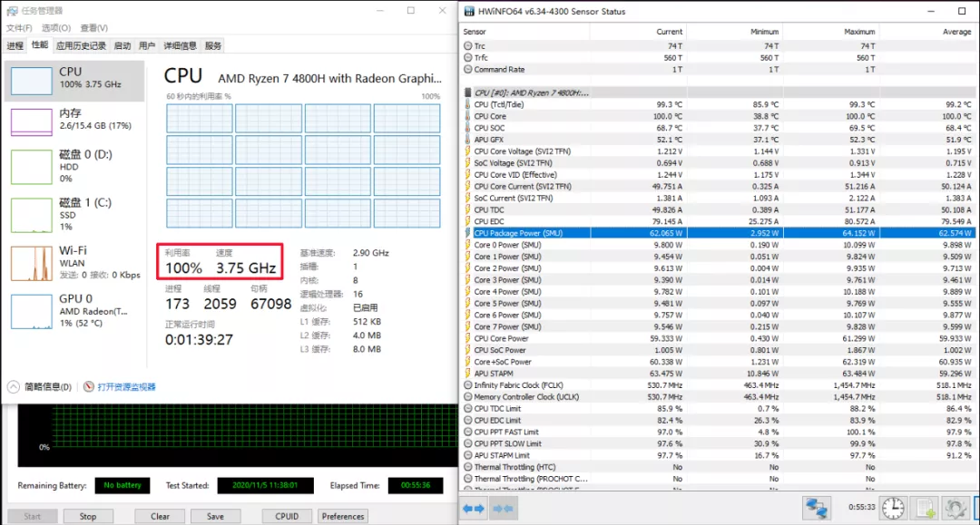Click the Maximum column header
The height and width of the screenshot is (525, 980).
(x=830, y=31)
